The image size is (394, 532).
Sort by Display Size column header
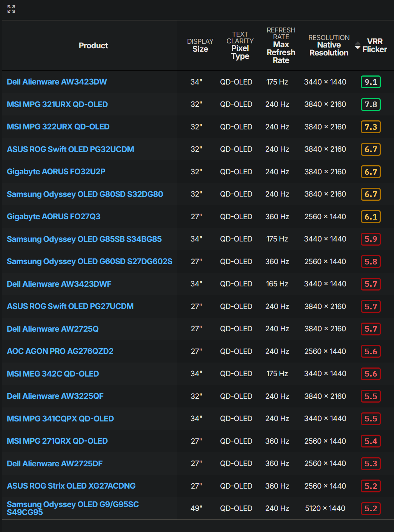200,45
